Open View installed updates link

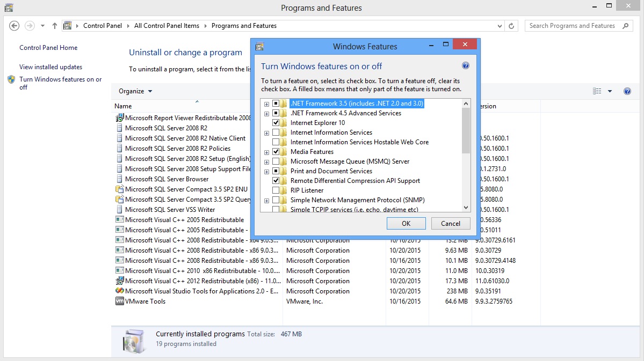[50, 67]
